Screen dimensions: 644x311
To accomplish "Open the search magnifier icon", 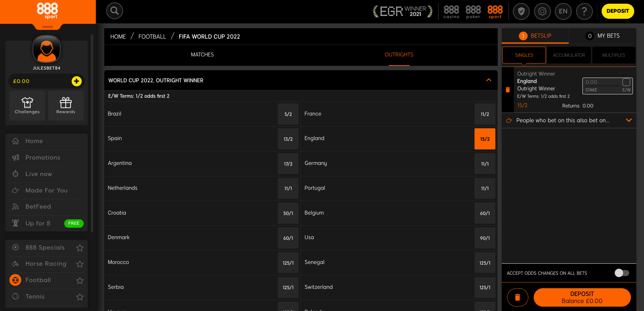I will tap(114, 11).
